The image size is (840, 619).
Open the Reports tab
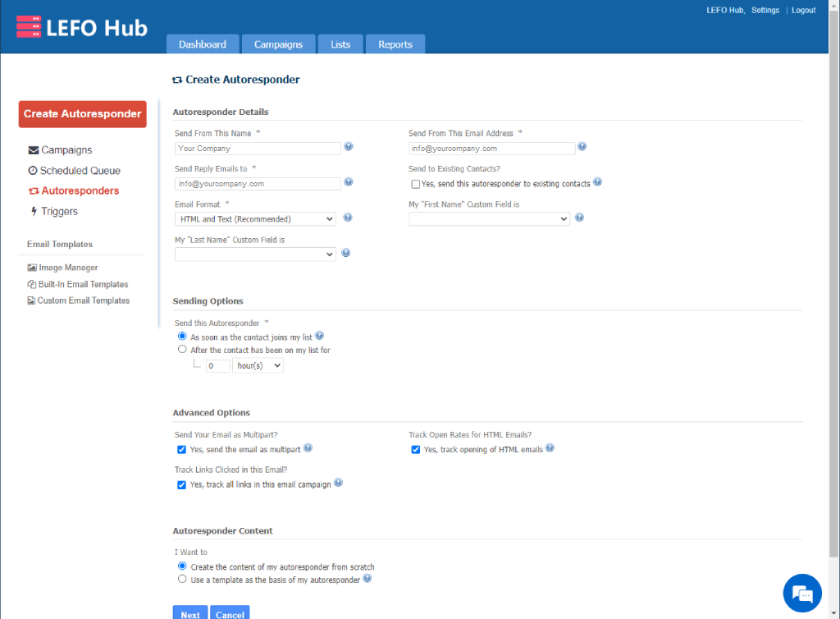(395, 44)
